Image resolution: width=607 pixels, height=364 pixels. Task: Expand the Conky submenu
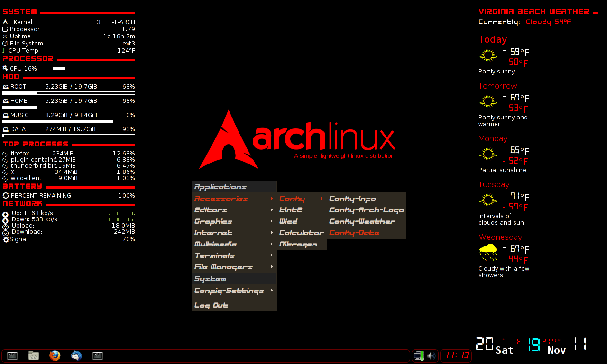pyautogui.click(x=302, y=199)
